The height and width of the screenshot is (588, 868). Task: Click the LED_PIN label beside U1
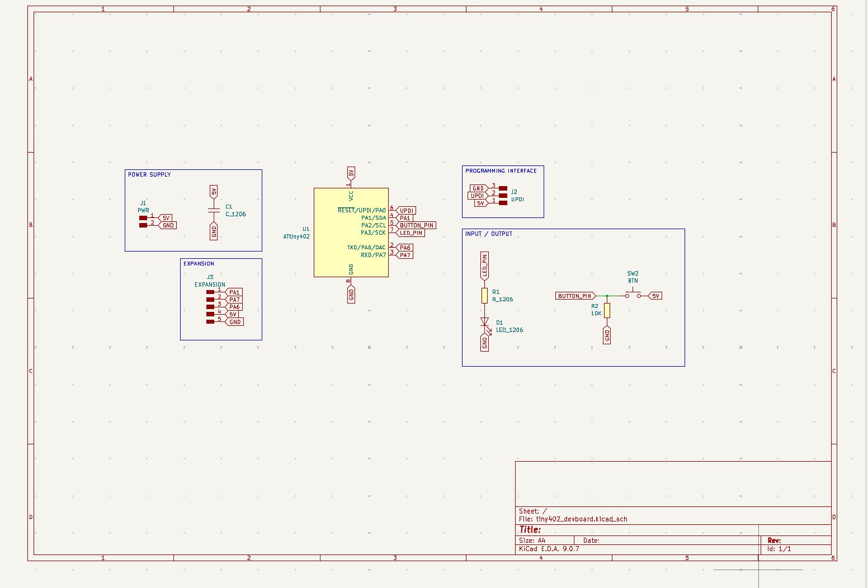point(411,233)
